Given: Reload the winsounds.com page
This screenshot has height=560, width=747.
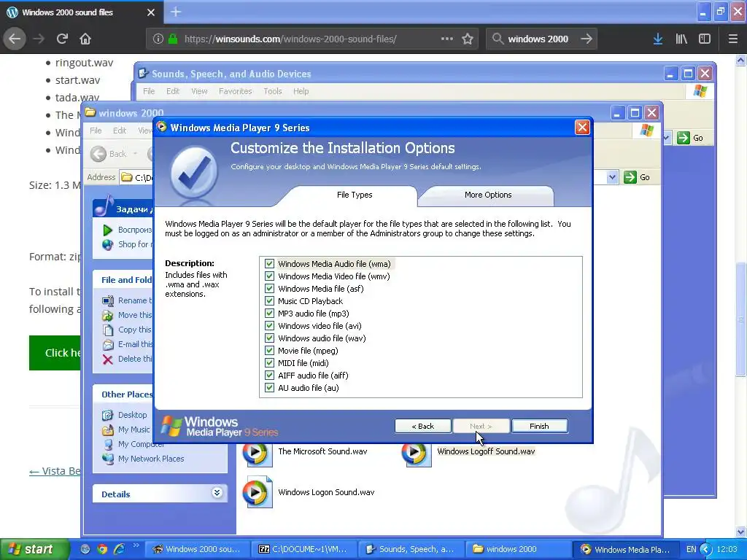Looking at the screenshot, I should point(62,39).
